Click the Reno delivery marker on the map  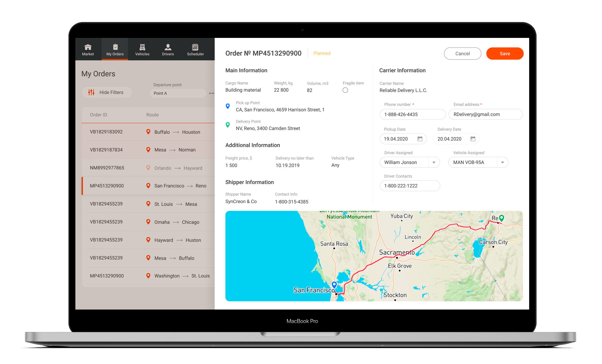point(501,218)
